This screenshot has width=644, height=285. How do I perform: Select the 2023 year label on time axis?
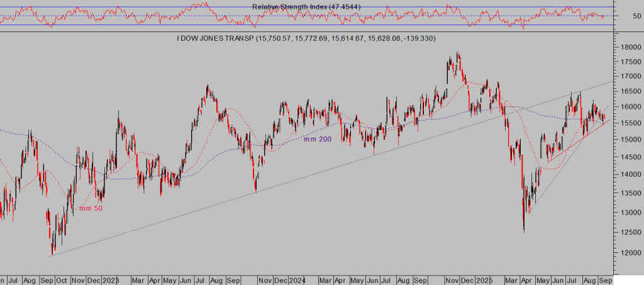[x=110, y=281]
